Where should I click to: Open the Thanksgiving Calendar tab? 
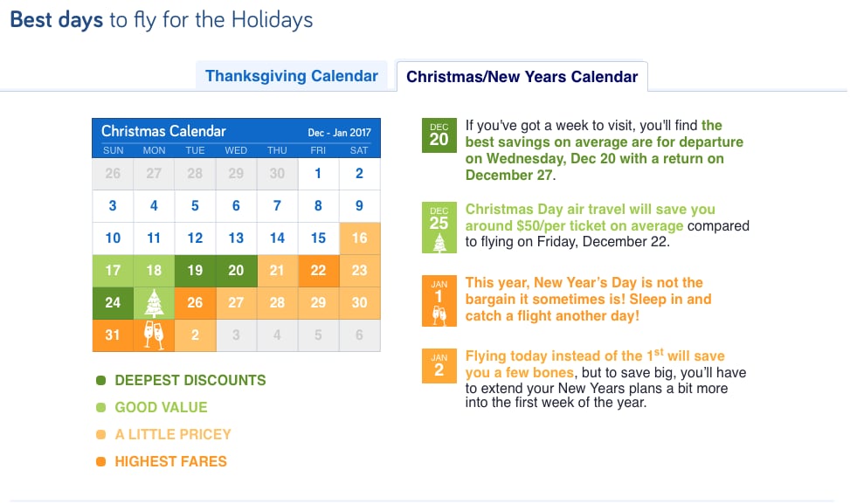(292, 75)
